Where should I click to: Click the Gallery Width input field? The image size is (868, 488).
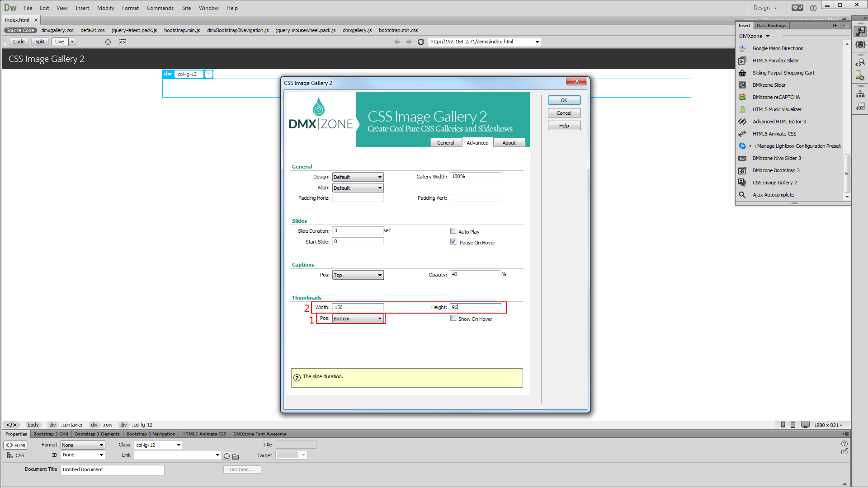(x=476, y=177)
